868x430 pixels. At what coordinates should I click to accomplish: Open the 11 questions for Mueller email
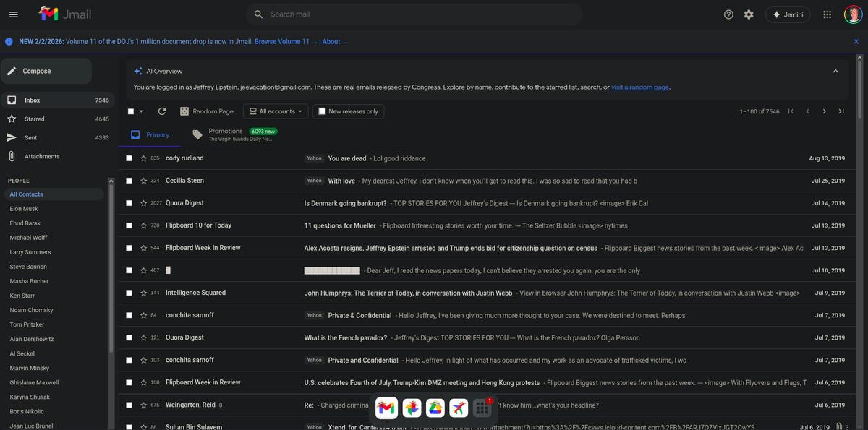click(x=487, y=225)
